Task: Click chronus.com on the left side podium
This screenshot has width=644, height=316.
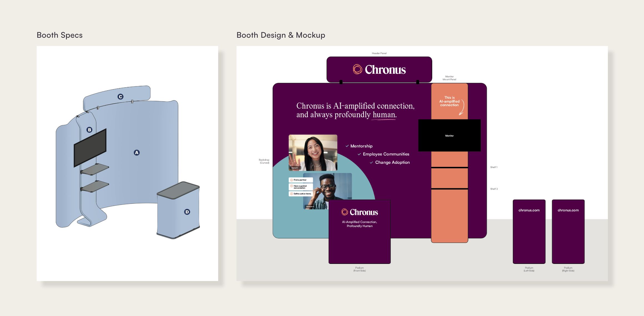Action: tap(529, 210)
